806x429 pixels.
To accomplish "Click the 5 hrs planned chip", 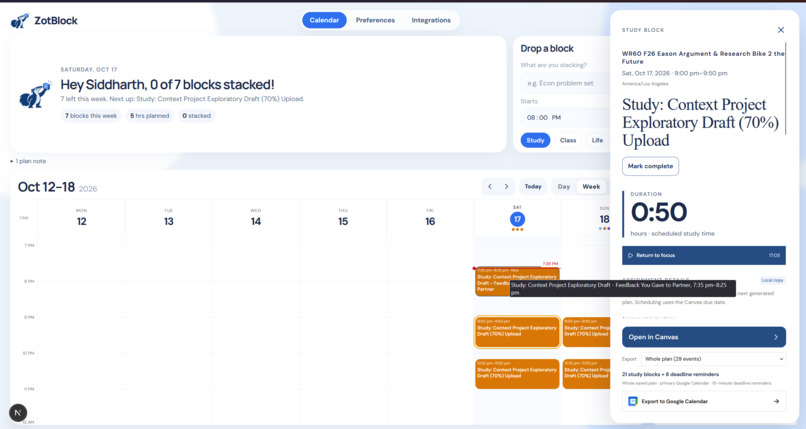I will pyautogui.click(x=149, y=116).
